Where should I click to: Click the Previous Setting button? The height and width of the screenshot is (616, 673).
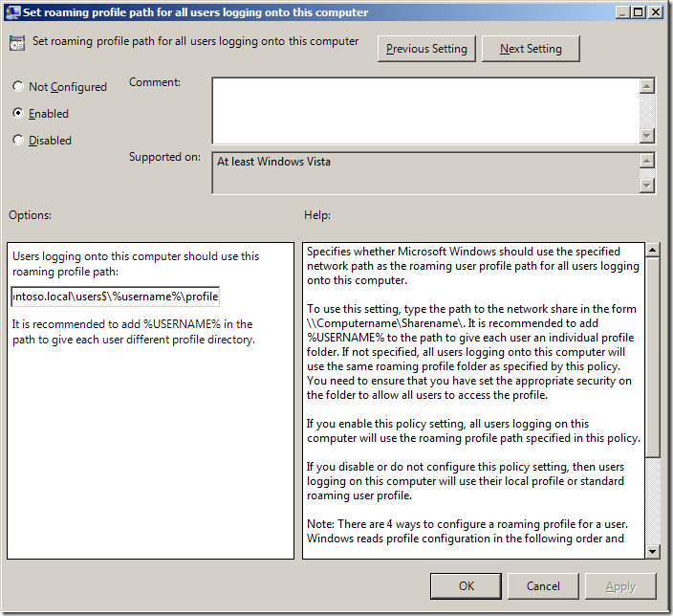click(x=426, y=49)
